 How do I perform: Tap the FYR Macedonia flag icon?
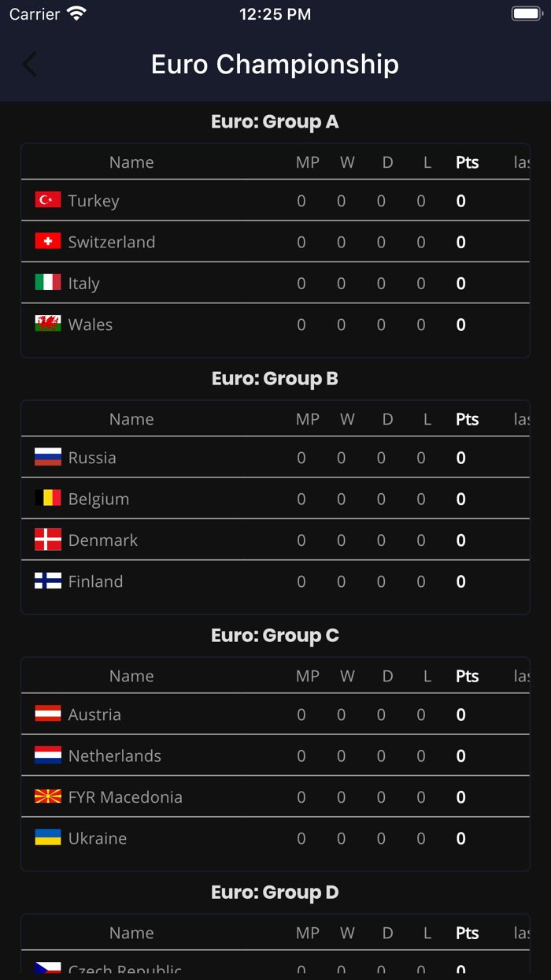[x=48, y=796]
